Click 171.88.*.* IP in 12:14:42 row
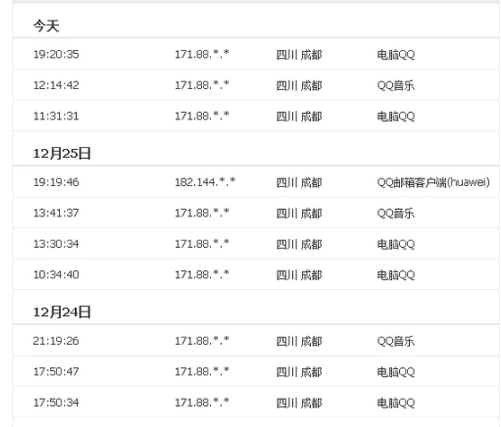This screenshot has width=501, height=427. pos(202,85)
